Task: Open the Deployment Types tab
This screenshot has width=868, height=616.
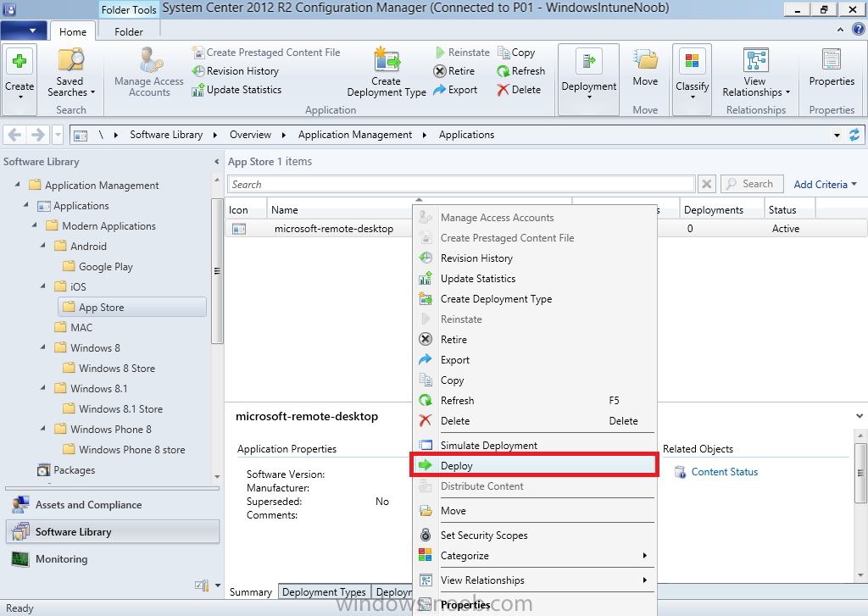Action: point(324,592)
